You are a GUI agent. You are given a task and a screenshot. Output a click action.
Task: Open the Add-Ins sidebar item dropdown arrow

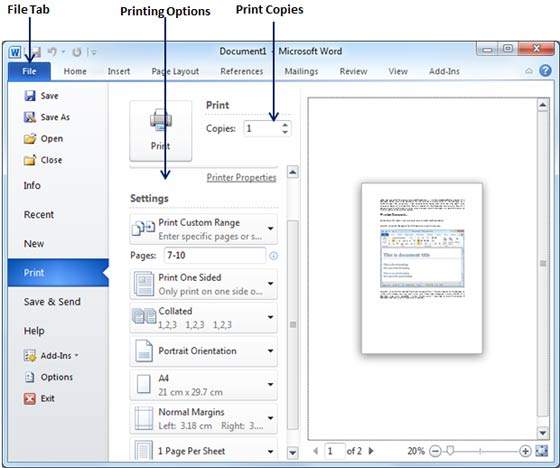click(76, 356)
